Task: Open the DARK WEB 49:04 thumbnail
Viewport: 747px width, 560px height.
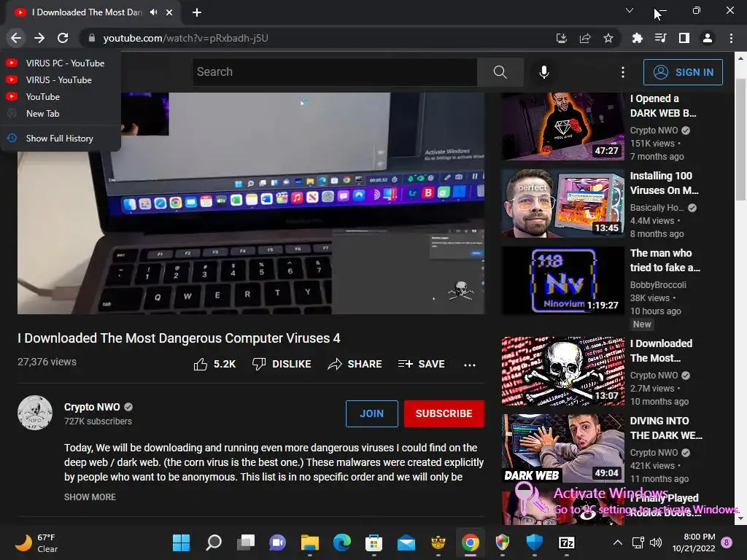Action: 562,448
